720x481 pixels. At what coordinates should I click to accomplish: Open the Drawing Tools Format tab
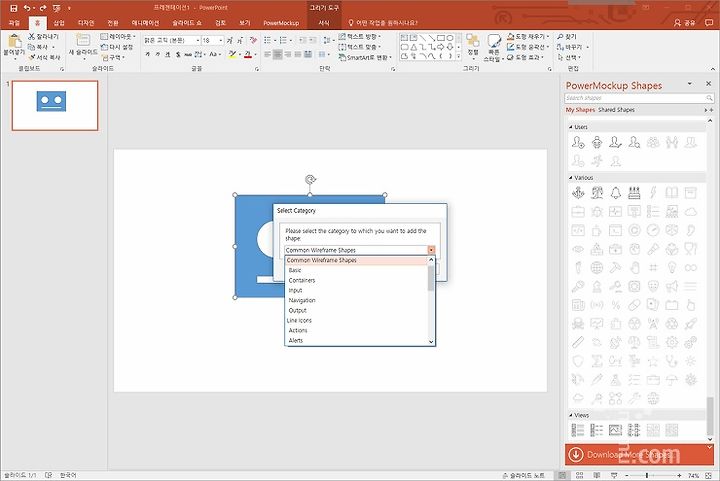pos(324,22)
